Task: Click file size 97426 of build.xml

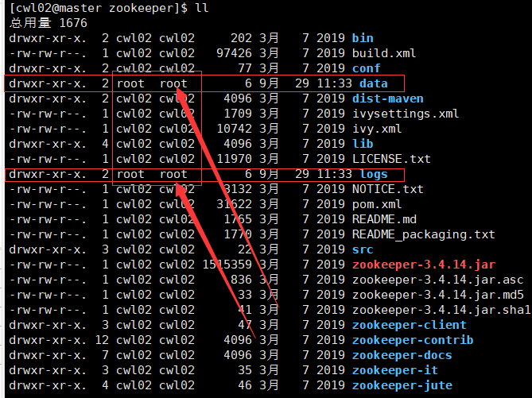Action: pyautogui.click(x=234, y=53)
